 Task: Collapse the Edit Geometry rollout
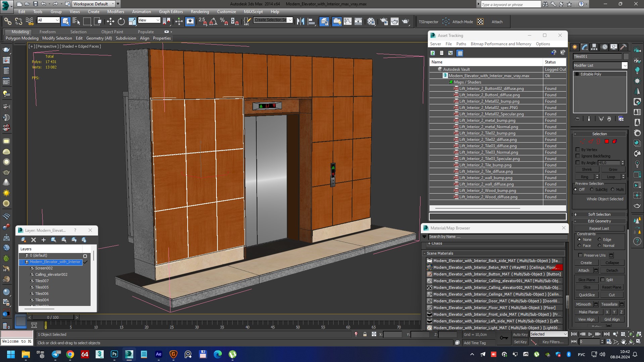[599, 221]
